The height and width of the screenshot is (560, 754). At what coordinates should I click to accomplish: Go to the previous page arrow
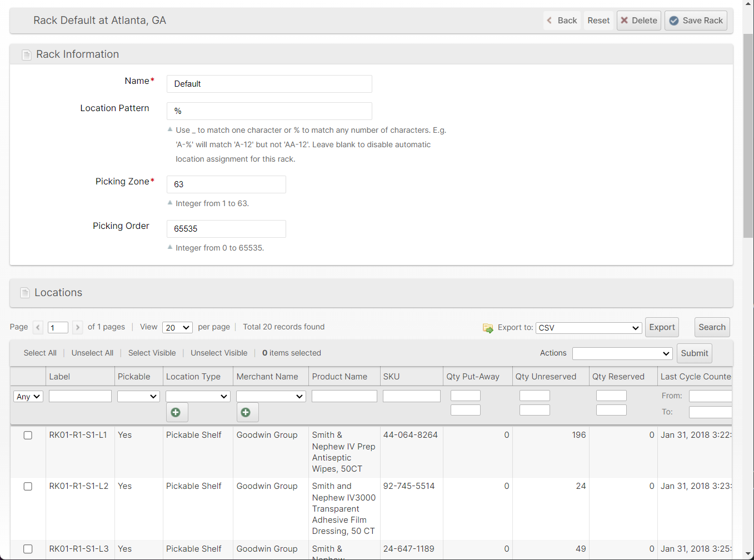[38, 327]
